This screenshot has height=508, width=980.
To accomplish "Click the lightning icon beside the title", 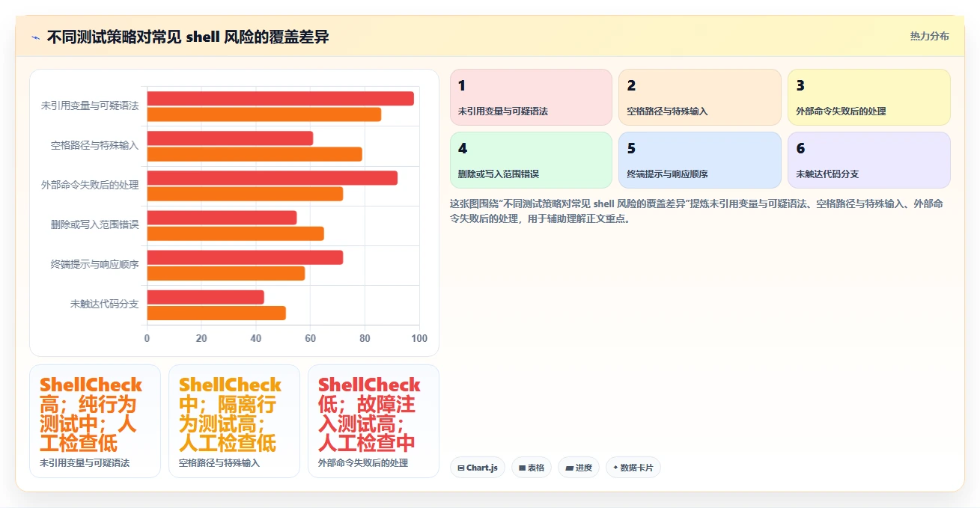I will tap(35, 37).
